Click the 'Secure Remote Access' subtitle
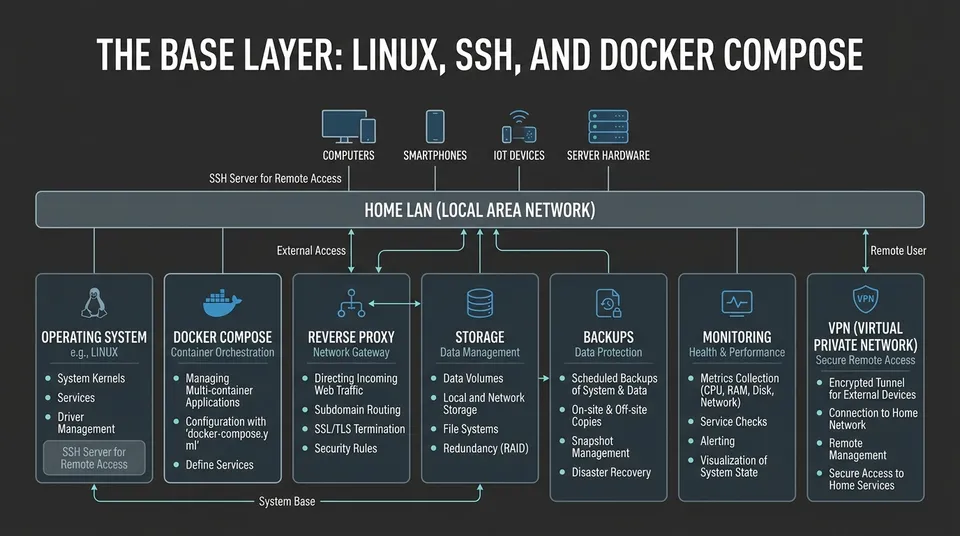The height and width of the screenshot is (536, 960). [x=865, y=360]
